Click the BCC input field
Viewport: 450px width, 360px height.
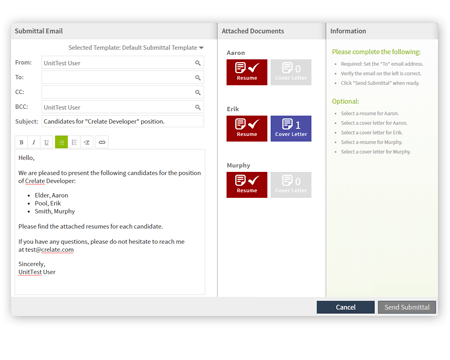[122, 107]
